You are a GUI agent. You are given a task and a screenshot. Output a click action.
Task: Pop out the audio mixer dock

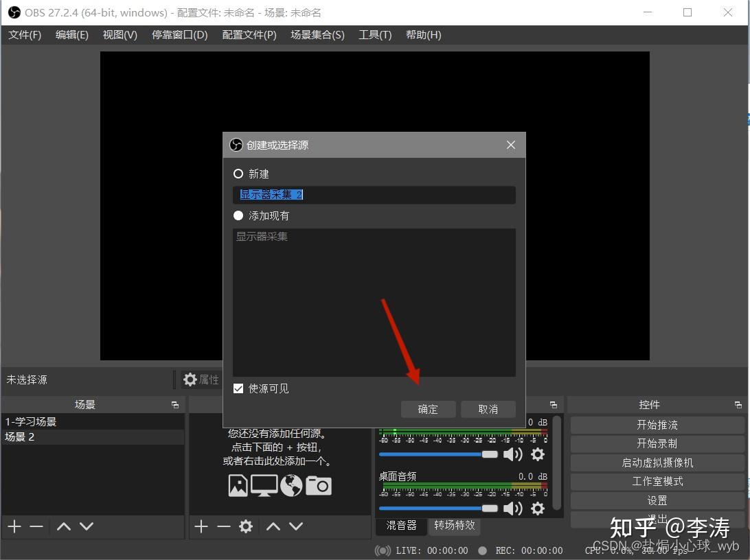[x=554, y=405]
